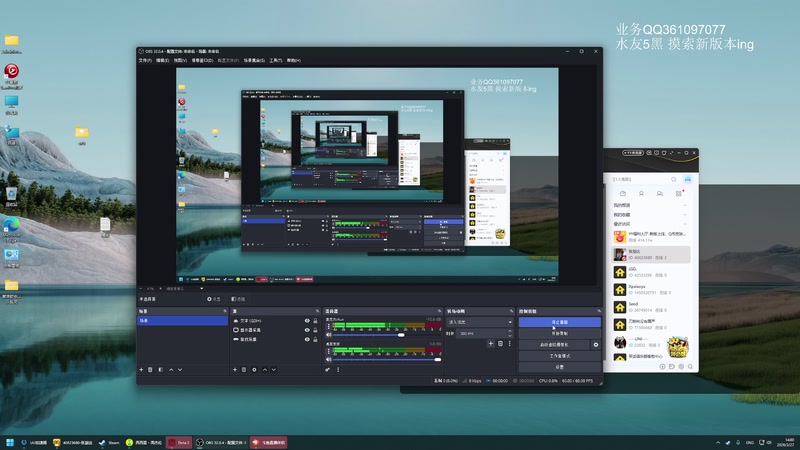Move scene up with the arrow icon

[171, 369]
